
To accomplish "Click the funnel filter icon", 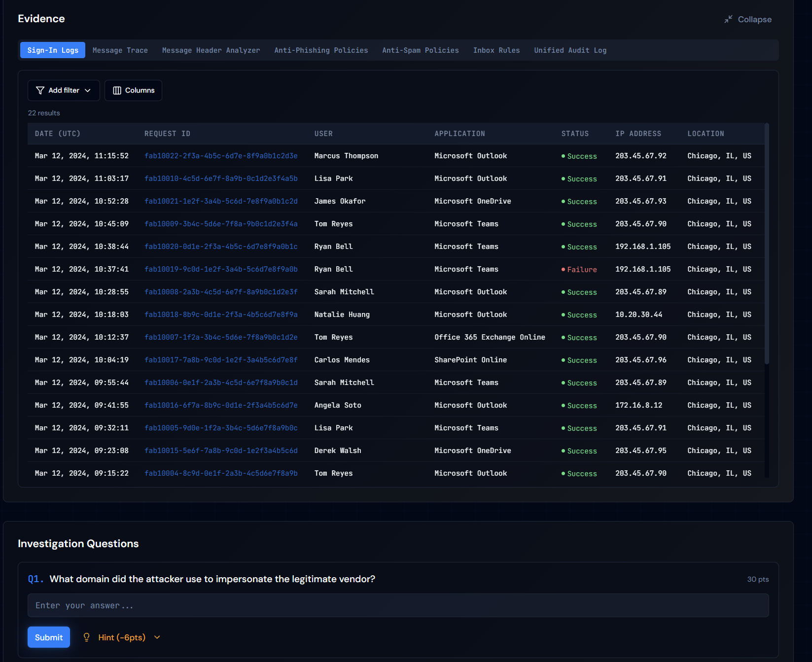I will (40, 90).
